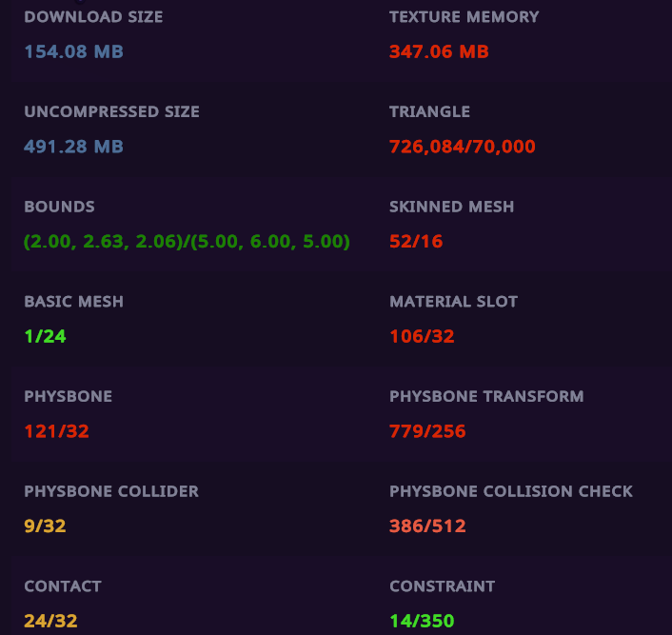This screenshot has height=635, width=672.
Task: Click the PhysBone value 121/32
Action: 56,431
